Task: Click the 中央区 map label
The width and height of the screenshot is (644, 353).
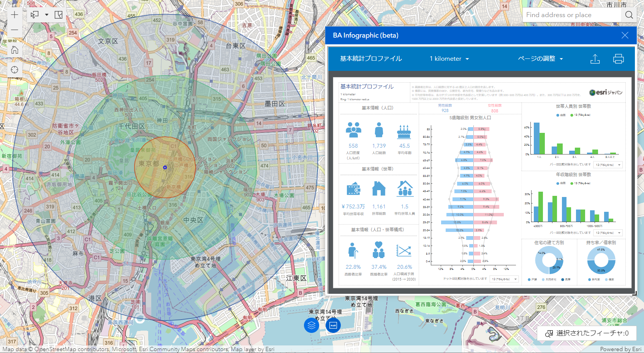Action: click(193, 220)
